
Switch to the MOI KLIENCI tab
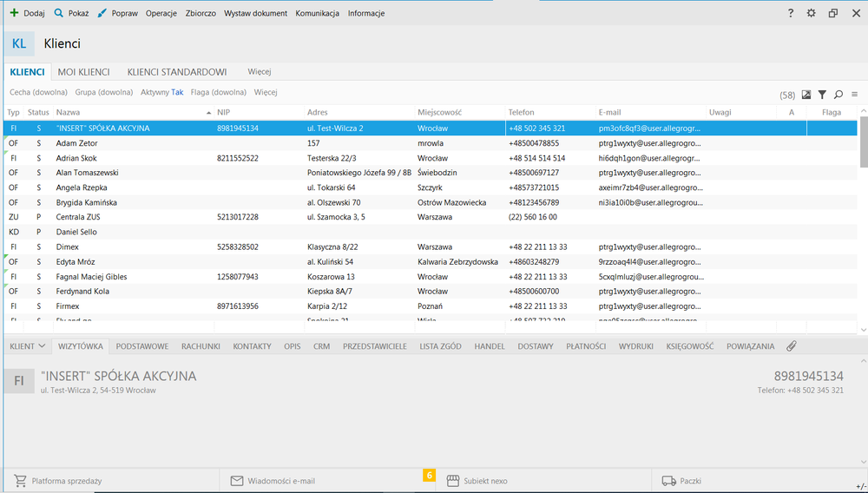click(x=83, y=72)
